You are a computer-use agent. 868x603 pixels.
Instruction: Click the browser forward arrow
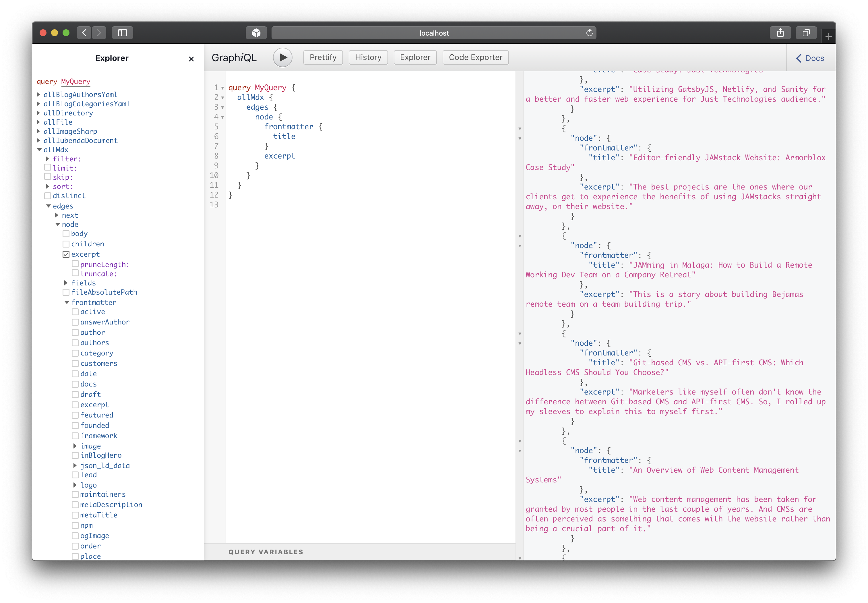(99, 33)
